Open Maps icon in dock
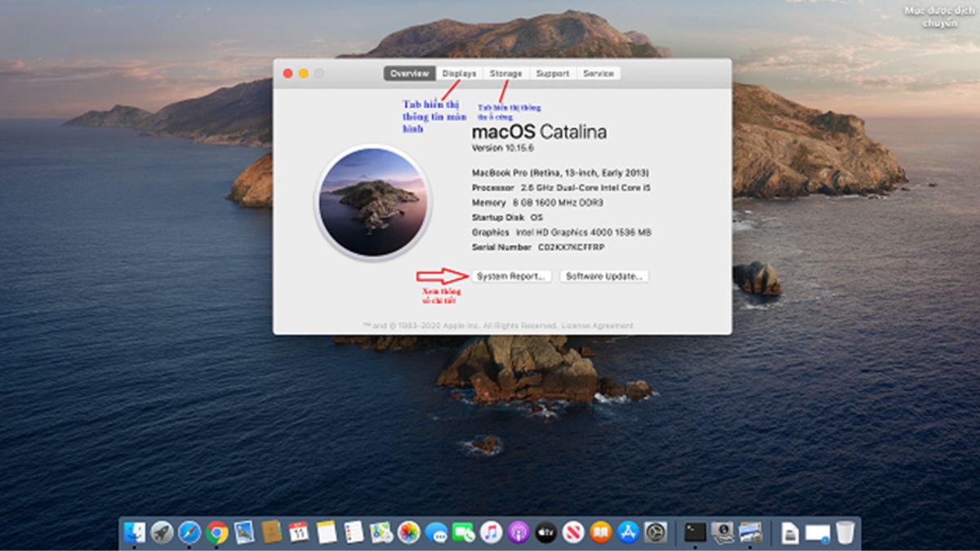 point(381,533)
